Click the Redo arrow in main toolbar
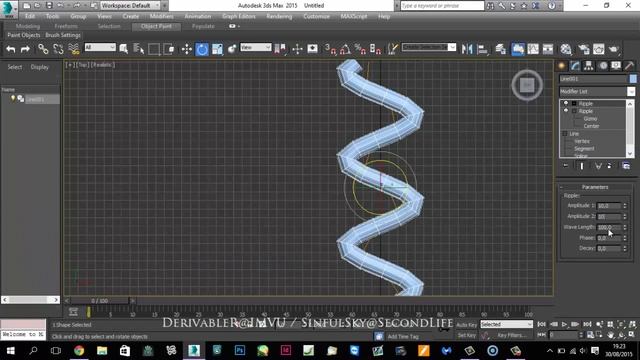Image resolution: width=640 pixels, height=360 pixels. tap(25, 49)
